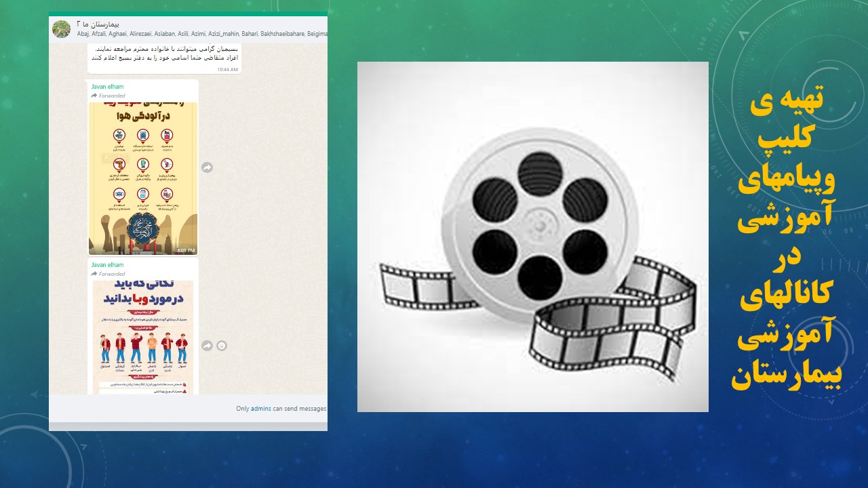This screenshot has height=488, width=868.
Task: Click the horizontal scrollbar below the chat window
Action: pyautogui.click(x=188, y=426)
